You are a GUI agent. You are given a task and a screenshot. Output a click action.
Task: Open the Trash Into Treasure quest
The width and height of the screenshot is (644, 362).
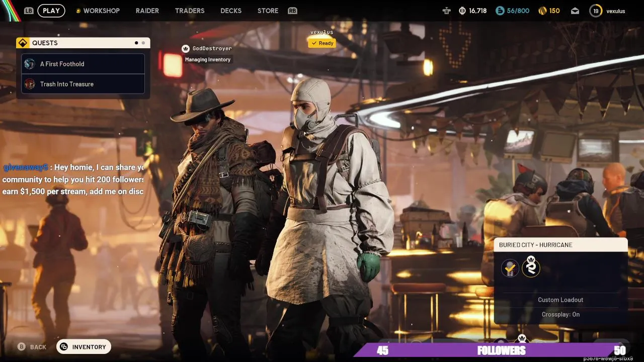point(83,84)
